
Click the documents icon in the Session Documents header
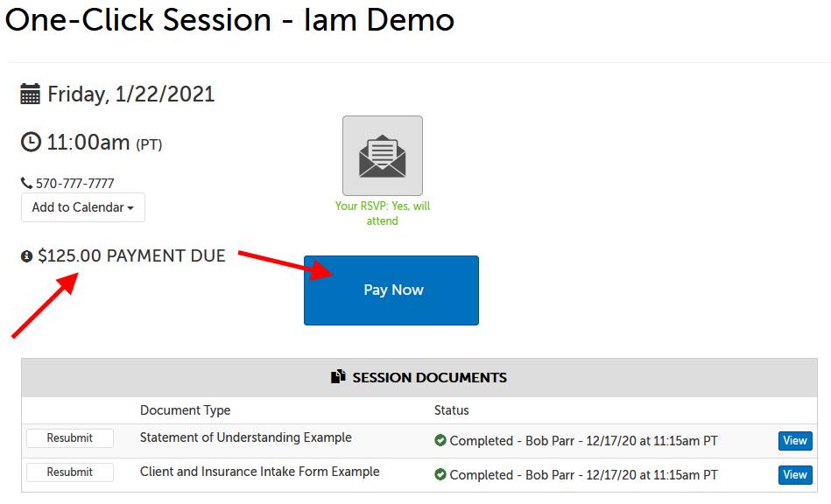(x=337, y=378)
